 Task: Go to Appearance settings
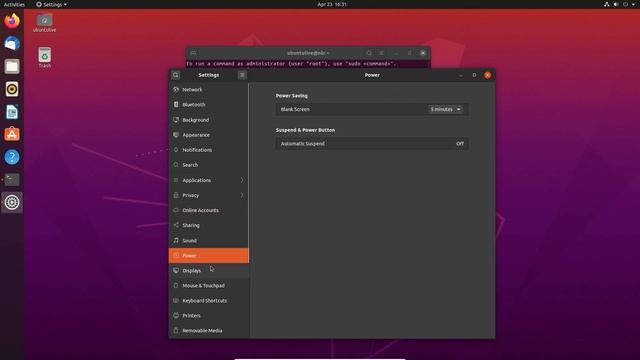[209, 135]
